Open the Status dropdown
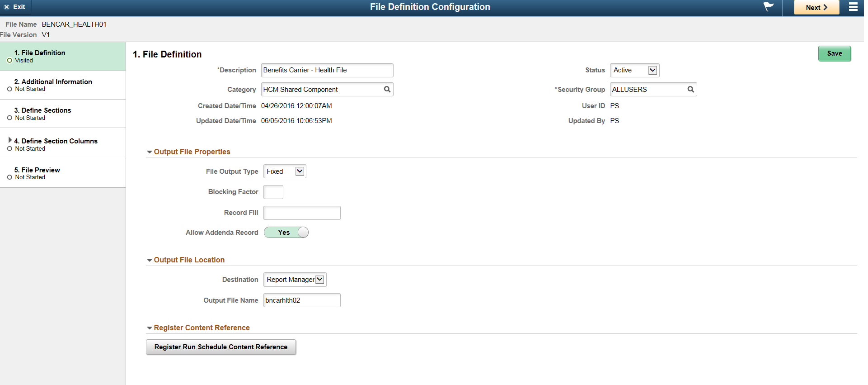Screen dimensions: 868x385 pos(635,70)
